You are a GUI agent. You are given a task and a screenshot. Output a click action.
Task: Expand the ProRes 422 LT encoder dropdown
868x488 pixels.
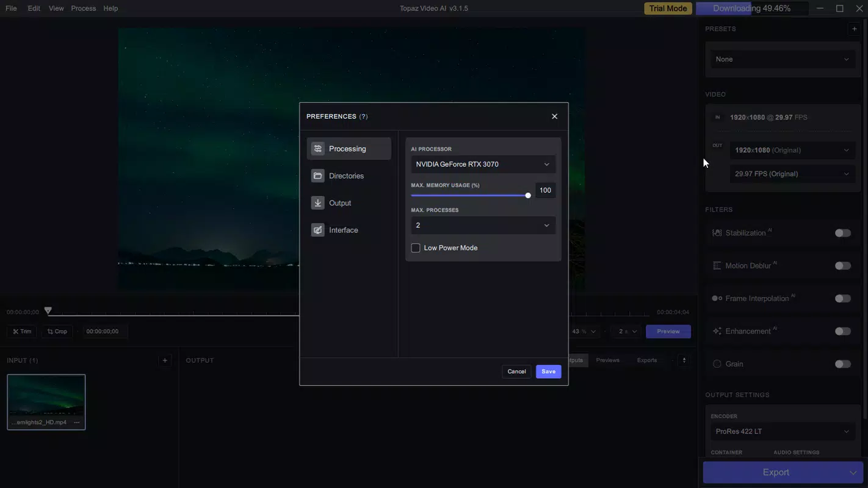point(782,431)
